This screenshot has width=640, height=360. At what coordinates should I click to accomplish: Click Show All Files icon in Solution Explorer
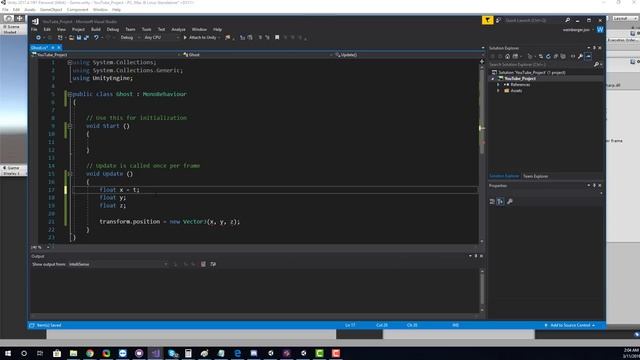coord(563,56)
